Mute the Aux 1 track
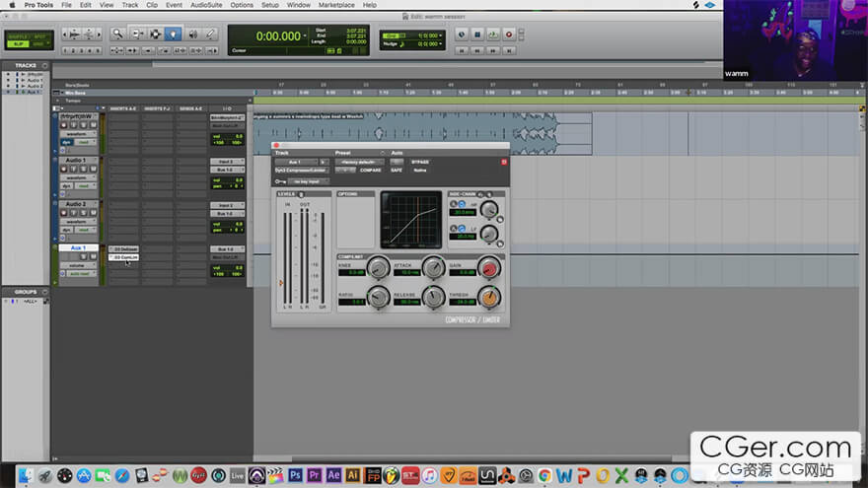868x488 pixels. coord(93,256)
